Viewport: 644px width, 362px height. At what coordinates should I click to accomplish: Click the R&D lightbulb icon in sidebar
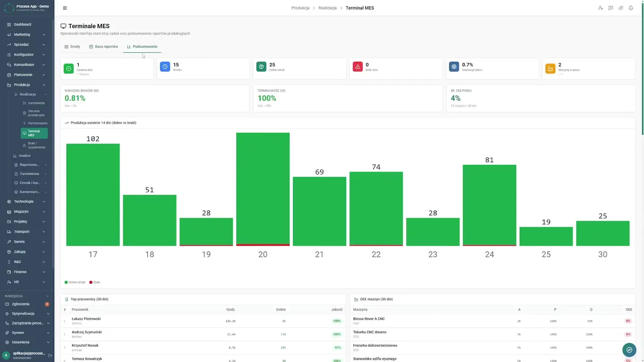pyautogui.click(x=9, y=262)
